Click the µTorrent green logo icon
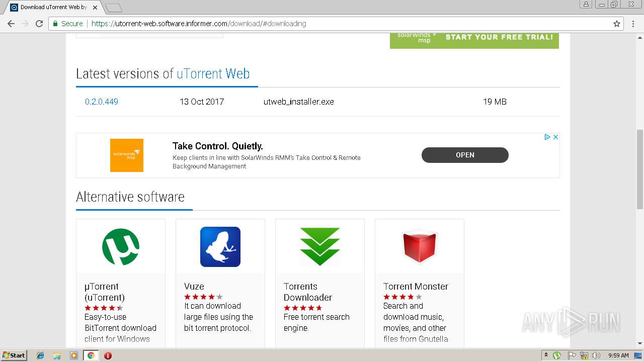Image resolution: width=644 pixels, height=362 pixels. (x=121, y=247)
